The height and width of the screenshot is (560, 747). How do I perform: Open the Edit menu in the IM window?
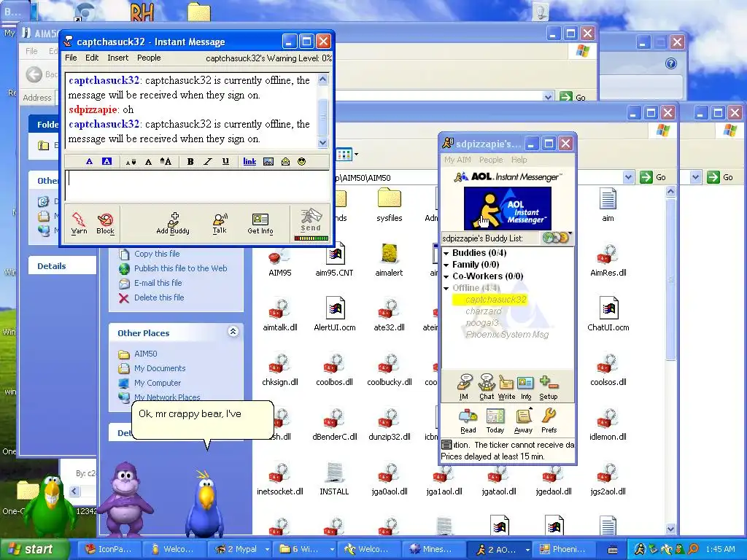92,58
